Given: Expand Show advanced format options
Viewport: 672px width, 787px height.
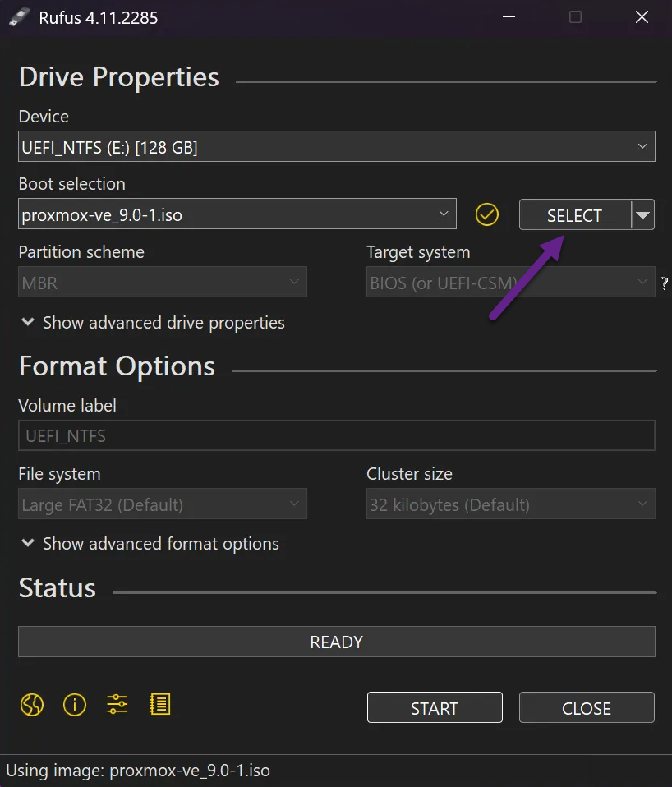Looking at the screenshot, I should click(x=150, y=544).
